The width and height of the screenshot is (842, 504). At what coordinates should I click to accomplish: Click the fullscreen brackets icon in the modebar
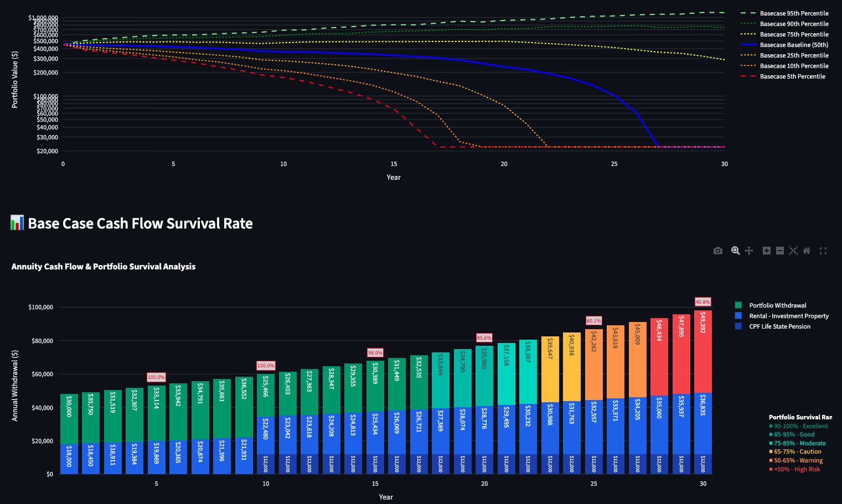click(823, 250)
